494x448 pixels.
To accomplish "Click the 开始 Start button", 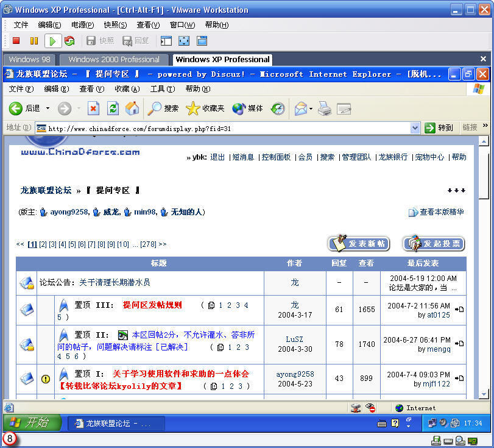I will coord(32,423).
